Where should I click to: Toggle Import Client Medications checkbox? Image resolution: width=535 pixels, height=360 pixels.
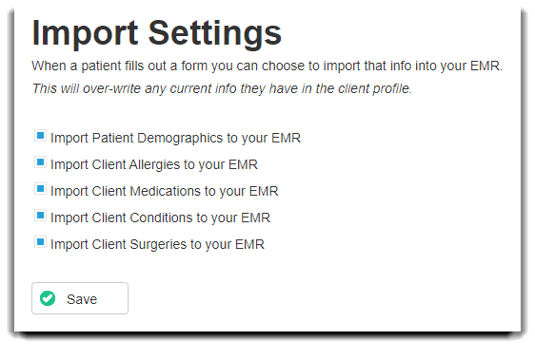pyautogui.click(x=40, y=189)
